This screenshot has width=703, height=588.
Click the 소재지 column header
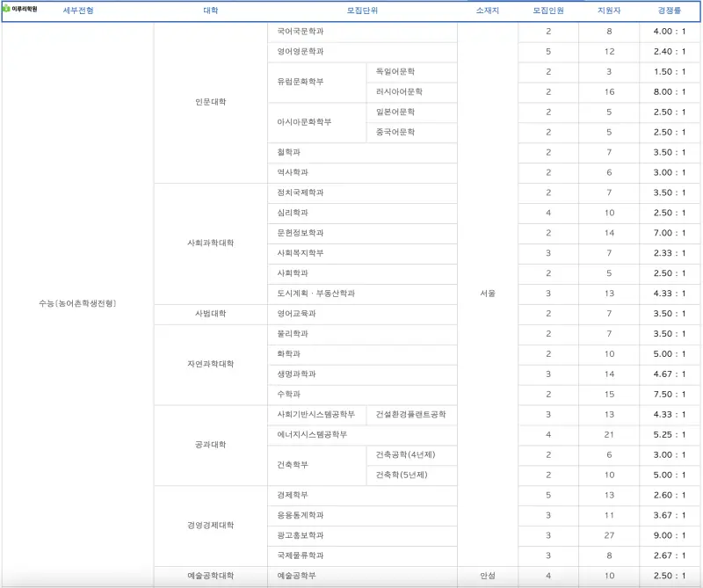point(488,11)
